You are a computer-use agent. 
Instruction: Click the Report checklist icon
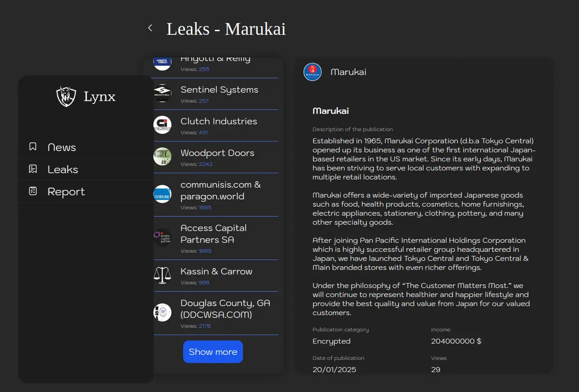tap(33, 191)
